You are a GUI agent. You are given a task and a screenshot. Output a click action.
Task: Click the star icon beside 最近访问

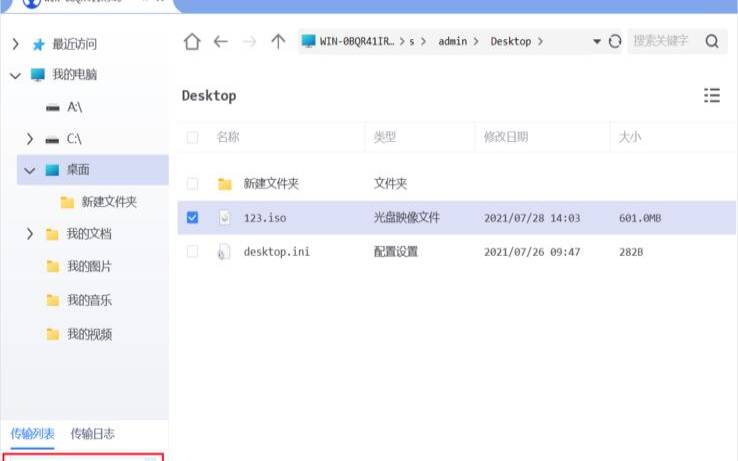[x=39, y=44]
